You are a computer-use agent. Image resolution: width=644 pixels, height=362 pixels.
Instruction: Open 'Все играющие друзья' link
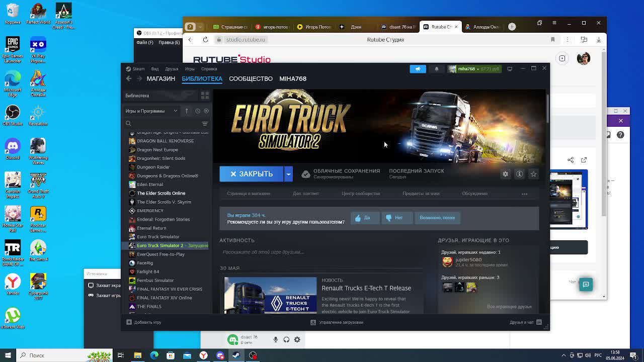[509, 307]
